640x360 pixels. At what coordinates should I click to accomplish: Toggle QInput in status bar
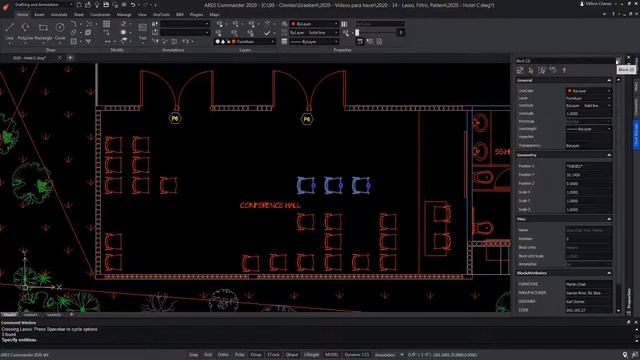292,355
